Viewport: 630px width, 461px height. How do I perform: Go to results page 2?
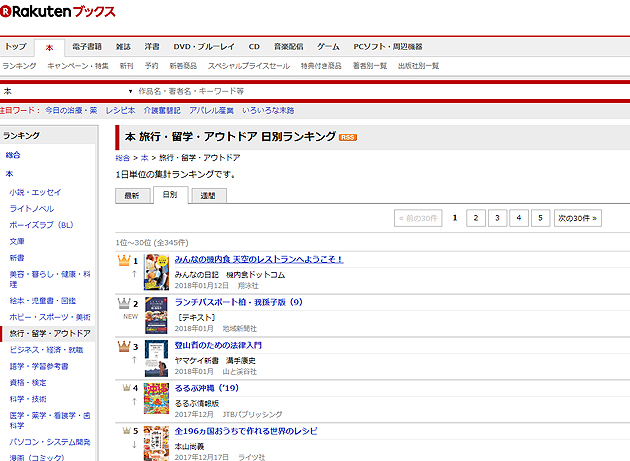(476, 218)
